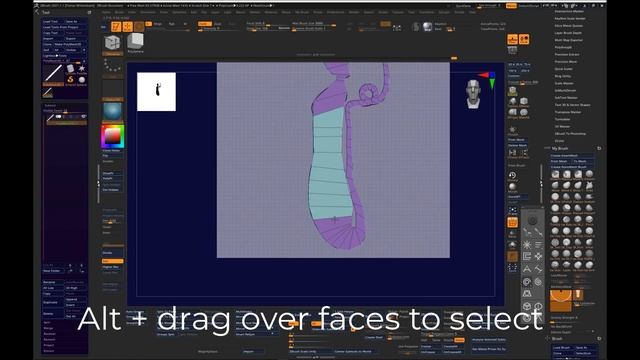Screen dimensions: 640x360
Task: Select the SimpleBrush S tool icon
Action: click(x=70, y=79)
